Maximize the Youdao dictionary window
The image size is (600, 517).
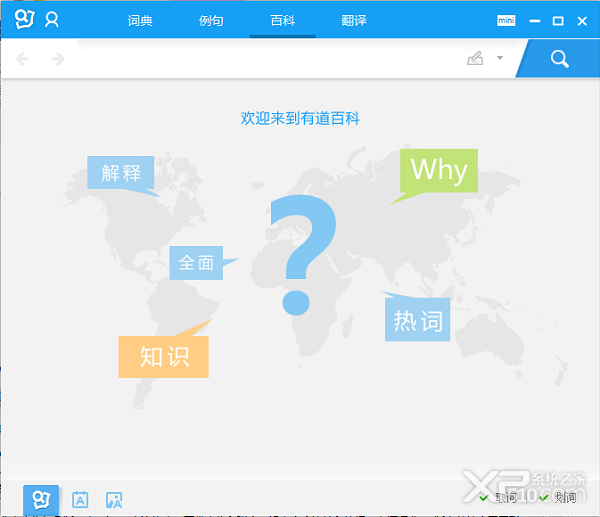(x=558, y=21)
